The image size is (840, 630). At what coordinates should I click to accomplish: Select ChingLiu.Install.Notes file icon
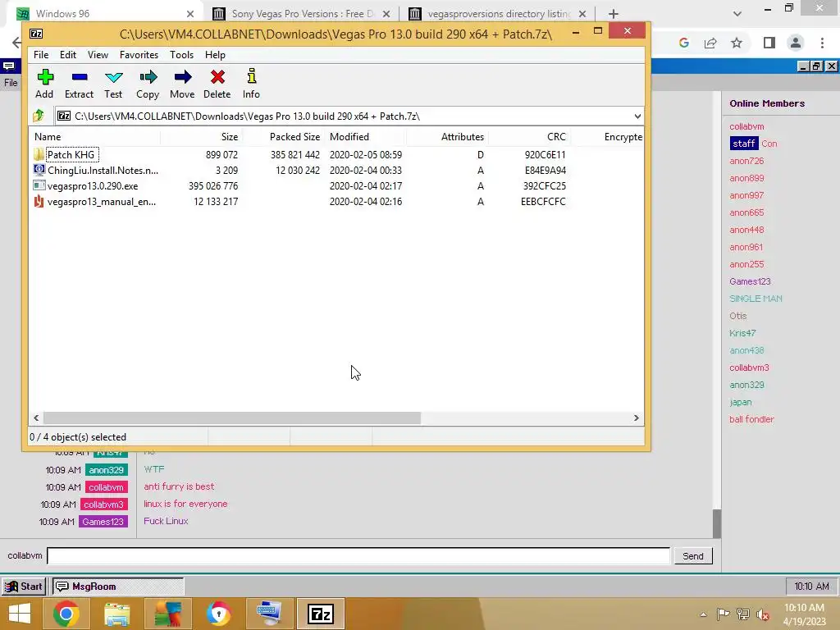pos(39,171)
